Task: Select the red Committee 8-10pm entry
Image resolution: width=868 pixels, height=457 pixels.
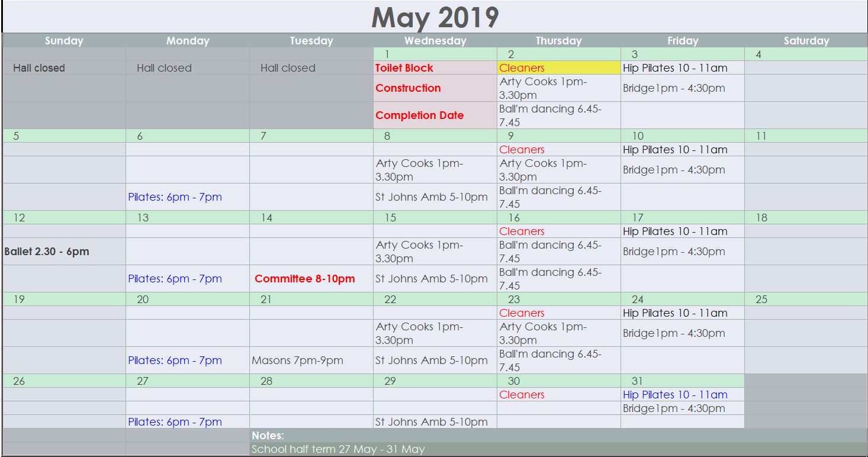Action: click(x=305, y=279)
